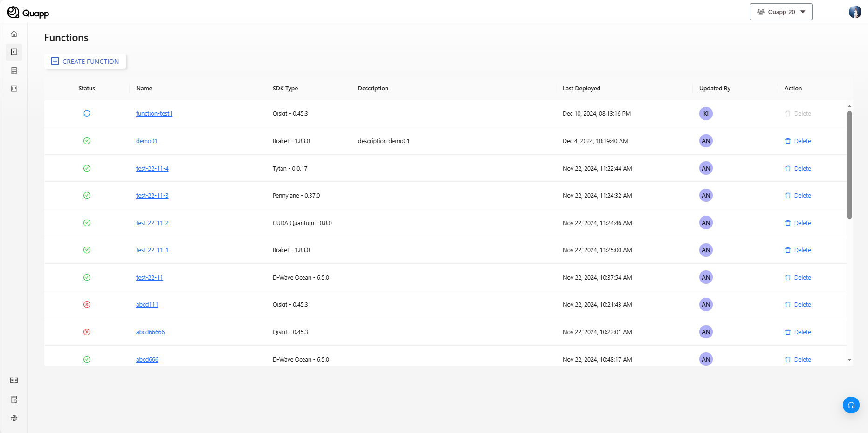Screen dimensions: 868x433
Task: Click the AN avatar for test-22-11-4
Action: (706, 168)
